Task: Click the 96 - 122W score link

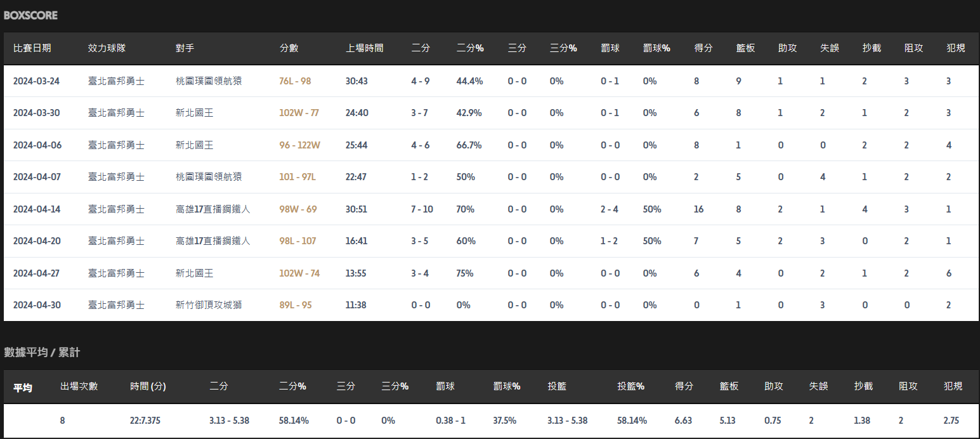Action: pos(299,145)
